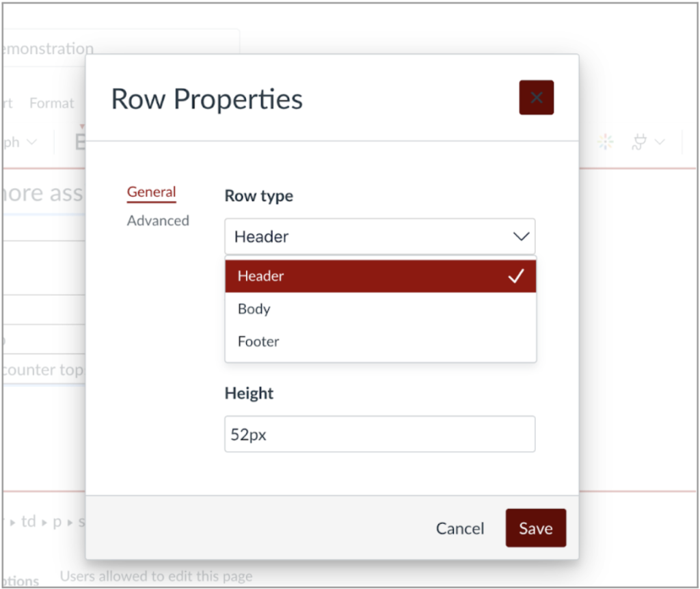This screenshot has width=700, height=589.
Task: Save the row properties
Action: point(535,528)
